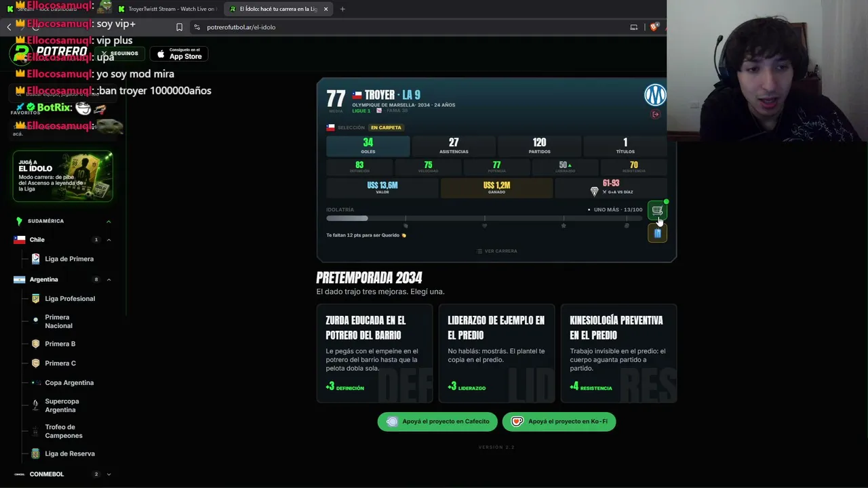Click the 77 Potencia attribute
This screenshot has height=488, width=868.
[x=496, y=167]
